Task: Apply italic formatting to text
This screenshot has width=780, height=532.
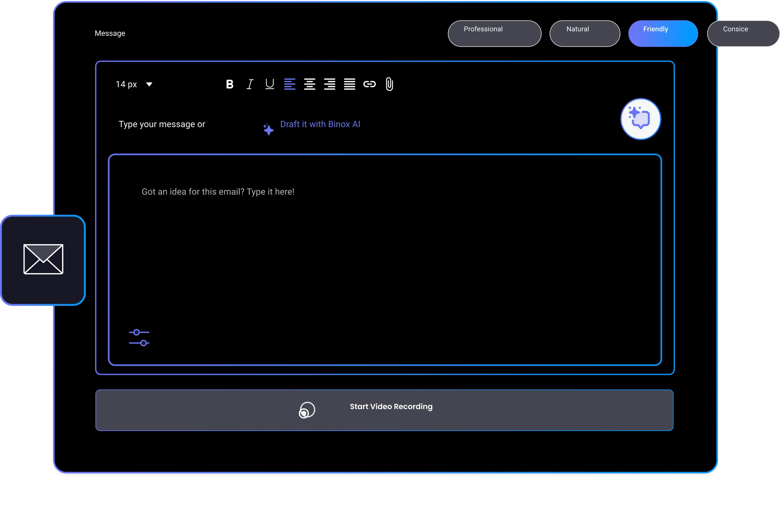Action: click(250, 84)
